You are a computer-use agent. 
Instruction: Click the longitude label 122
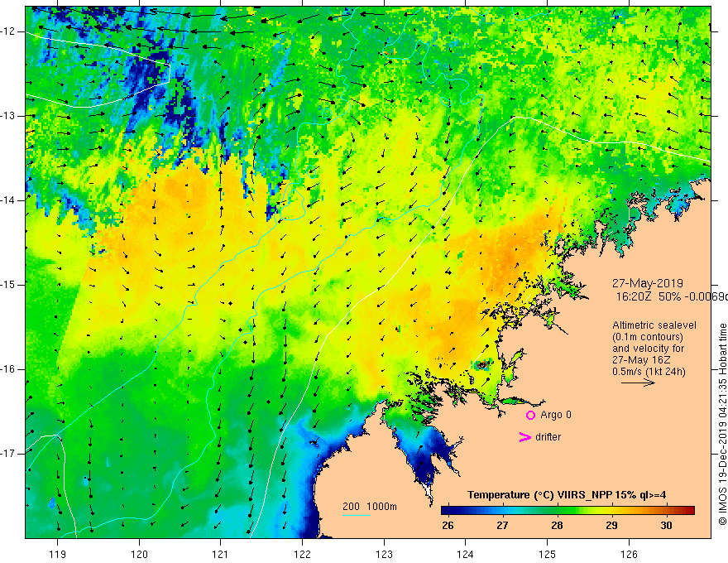(302, 554)
